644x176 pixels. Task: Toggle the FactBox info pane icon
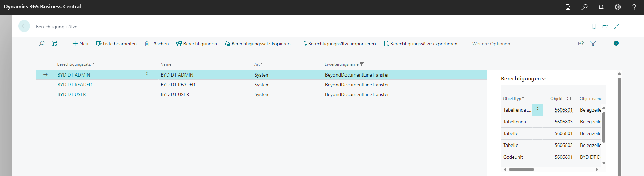click(x=616, y=43)
